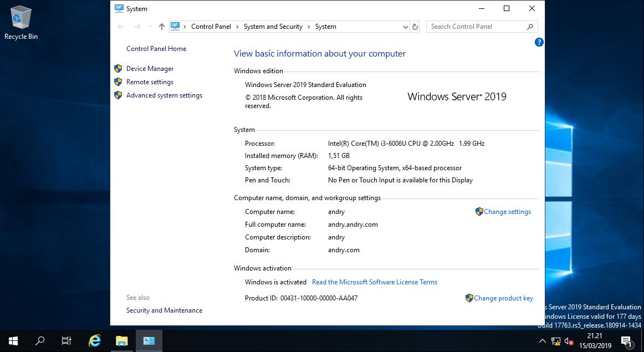This screenshot has width=644, height=352.
Task: Click the Forward navigation arrow
Action: 137,27
